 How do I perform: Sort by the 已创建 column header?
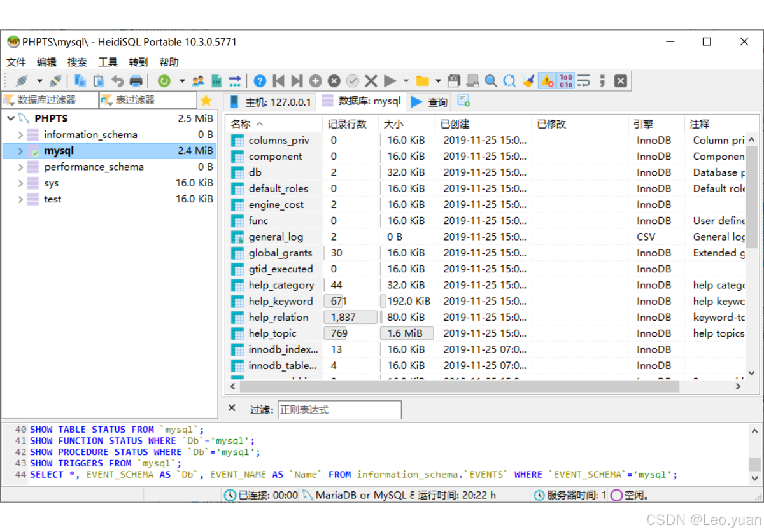[x=483, y=124]
